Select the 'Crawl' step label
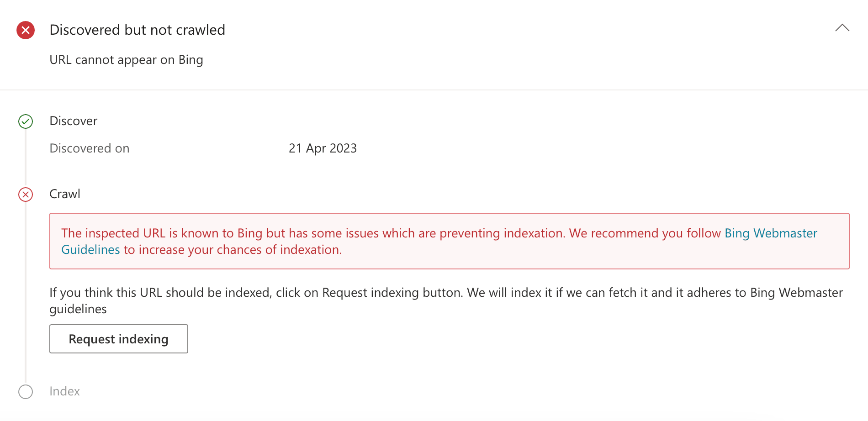Viewport: 868px width, 421px height. [64, 194]
